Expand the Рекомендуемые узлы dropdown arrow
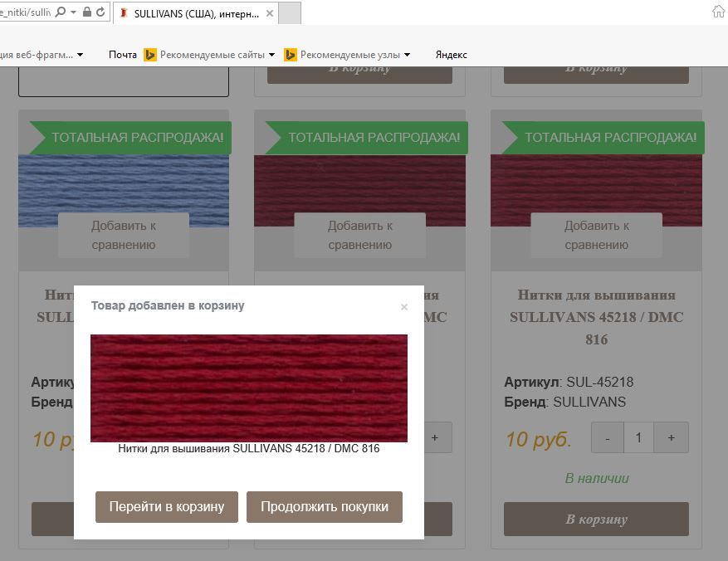 pyautogui.click(x=408, y=55)
